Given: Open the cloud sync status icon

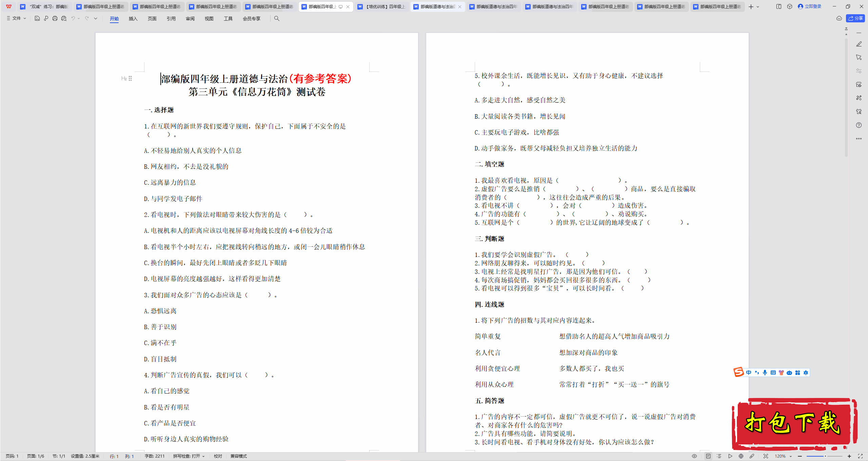Looking at the screenshot, I should click(x=839, y=19).
